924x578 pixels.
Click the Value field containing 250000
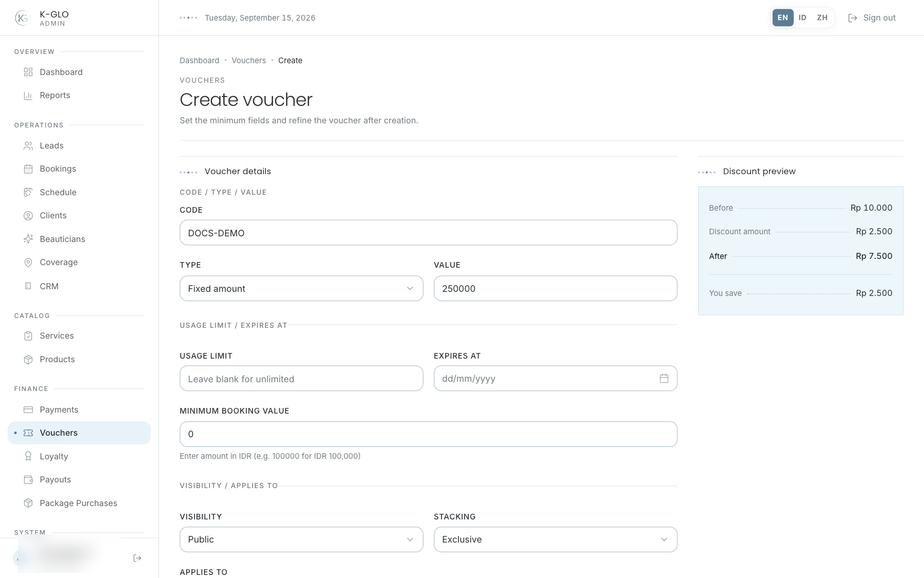tap(555, 288)
